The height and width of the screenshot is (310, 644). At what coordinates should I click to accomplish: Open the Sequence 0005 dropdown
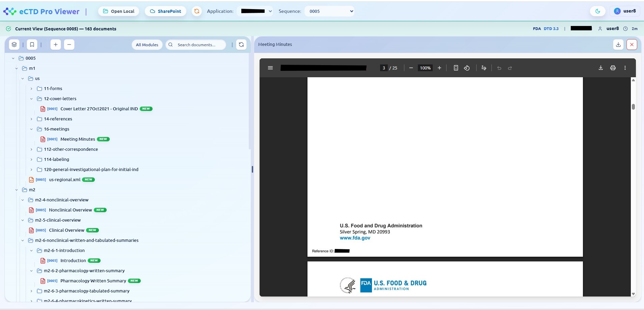click(329, 11)
